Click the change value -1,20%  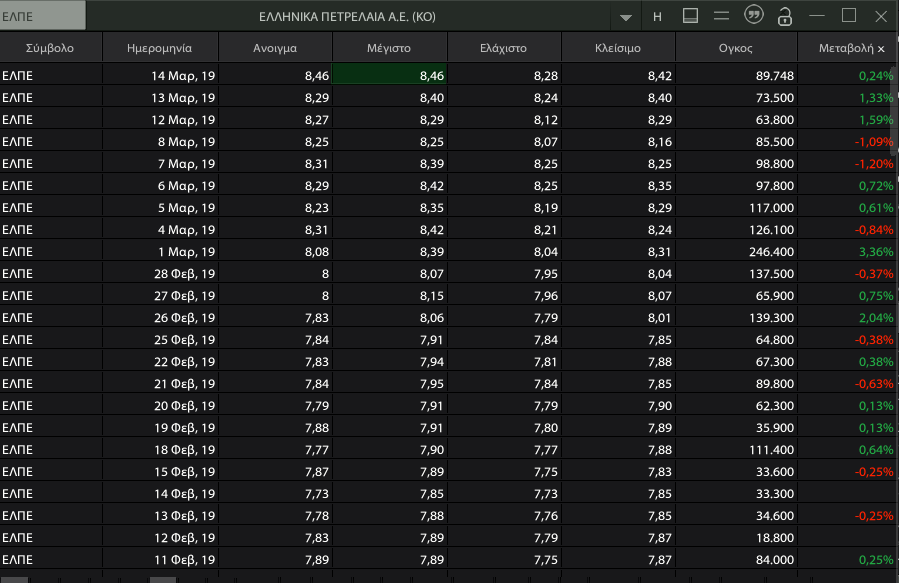tap(874, 163)
